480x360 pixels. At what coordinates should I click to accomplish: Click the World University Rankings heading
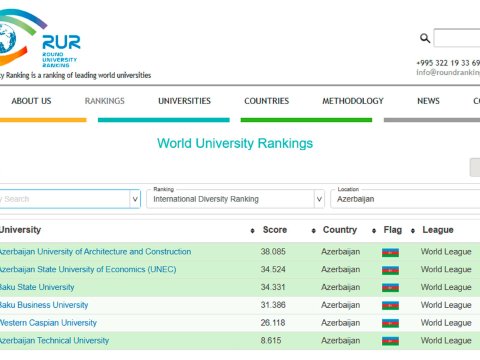(235, 143)
